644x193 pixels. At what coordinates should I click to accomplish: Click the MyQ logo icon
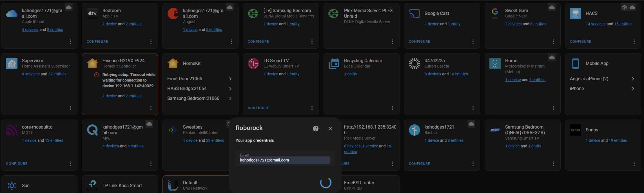click(92, 130)
